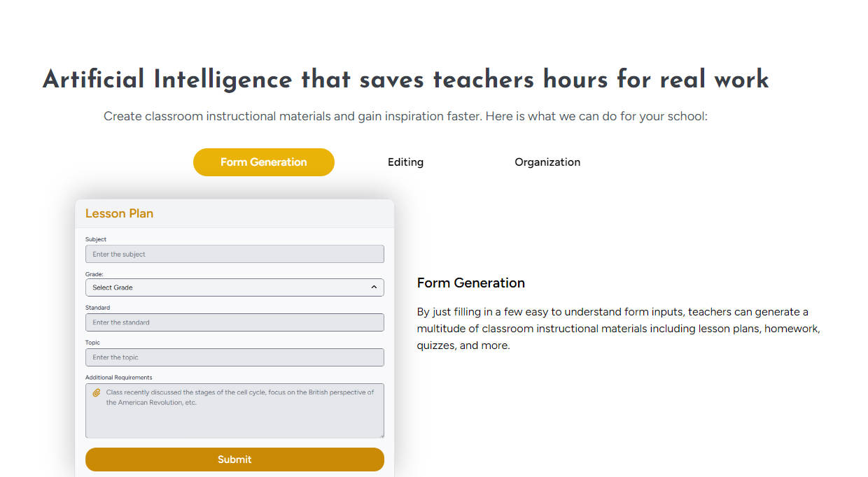This screenshot has width=868, height=477.
Task: Click the text area resize handle
Action: pyautogui.click(x=381, y=436)
